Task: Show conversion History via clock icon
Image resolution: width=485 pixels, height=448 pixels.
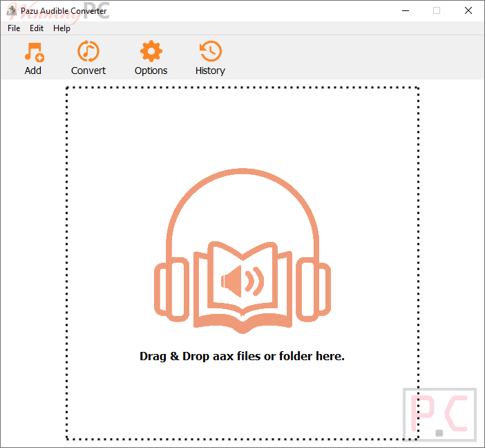Action: point(210,51)
